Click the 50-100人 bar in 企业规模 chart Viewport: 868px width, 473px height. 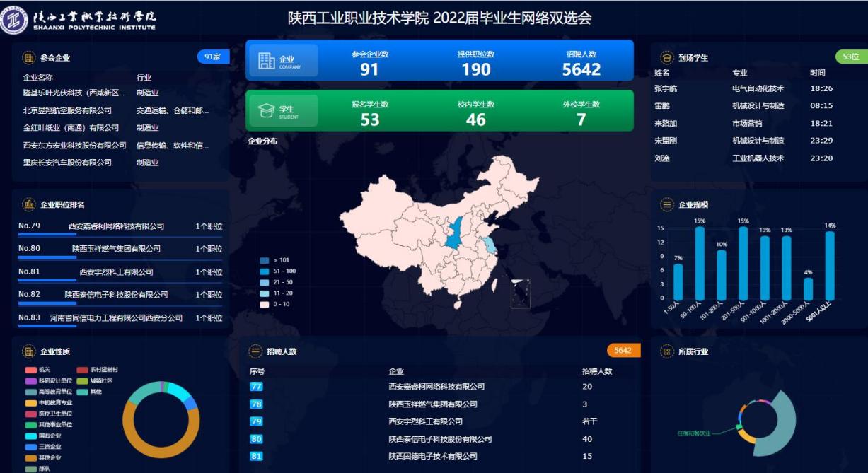700,263
